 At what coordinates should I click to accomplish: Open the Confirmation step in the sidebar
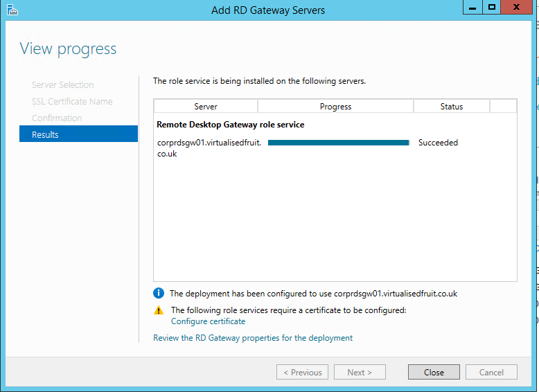pos(57,118)
